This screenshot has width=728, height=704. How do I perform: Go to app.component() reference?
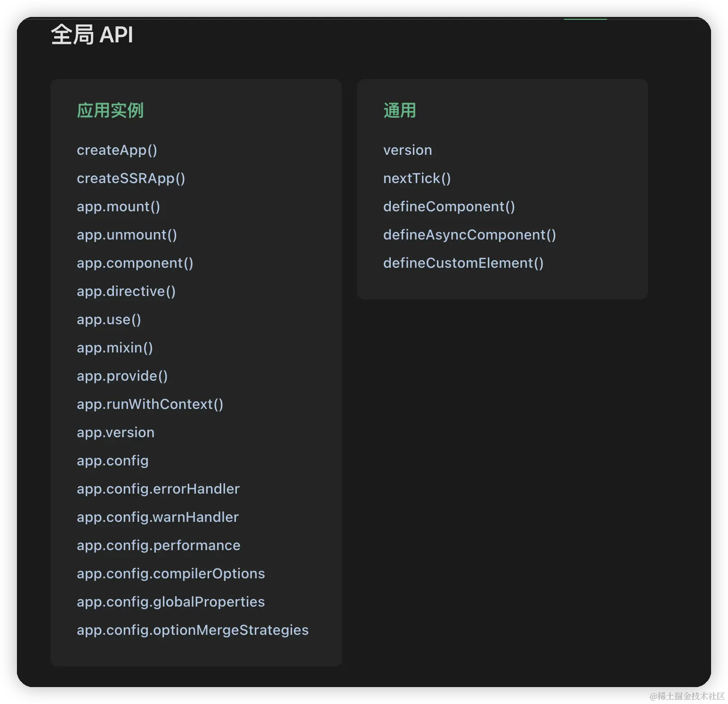(x=135, y=263)
